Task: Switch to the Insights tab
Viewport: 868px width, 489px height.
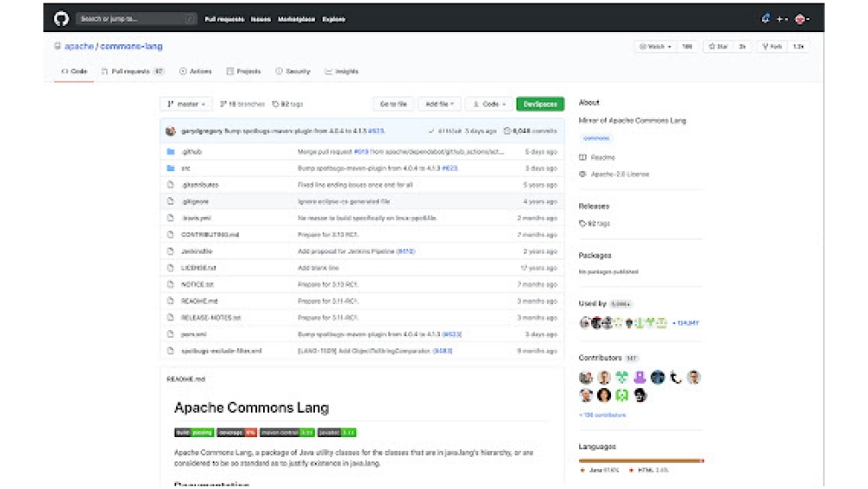Action: [x=341, y=71]
